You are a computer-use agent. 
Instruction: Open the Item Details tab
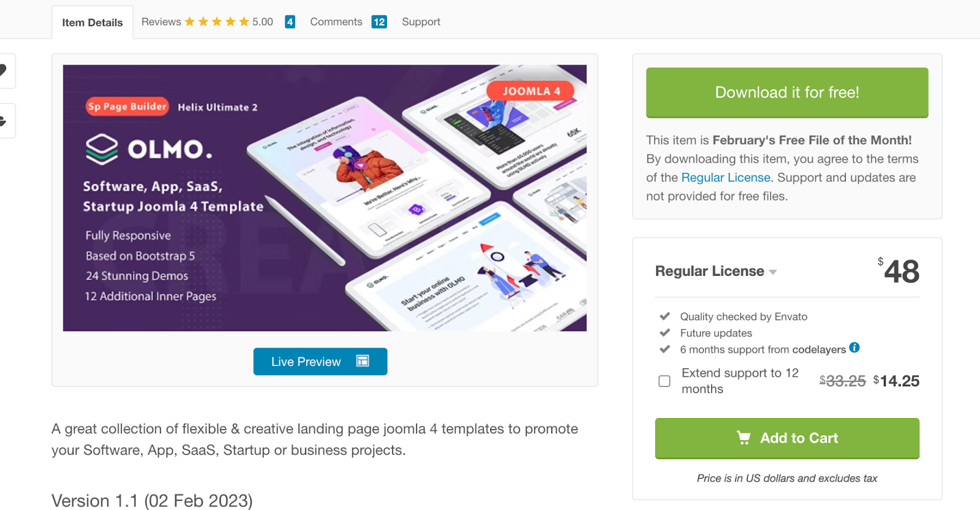(92, 23)
